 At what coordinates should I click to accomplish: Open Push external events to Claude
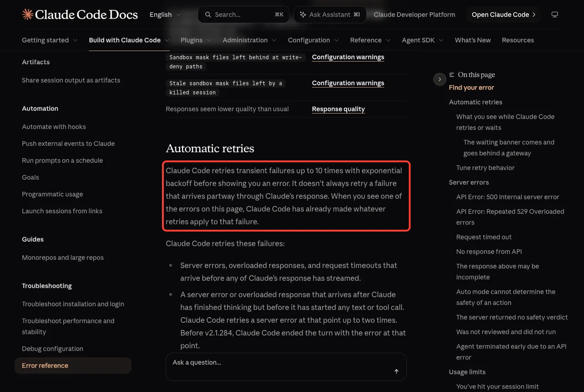pos(68,144)
